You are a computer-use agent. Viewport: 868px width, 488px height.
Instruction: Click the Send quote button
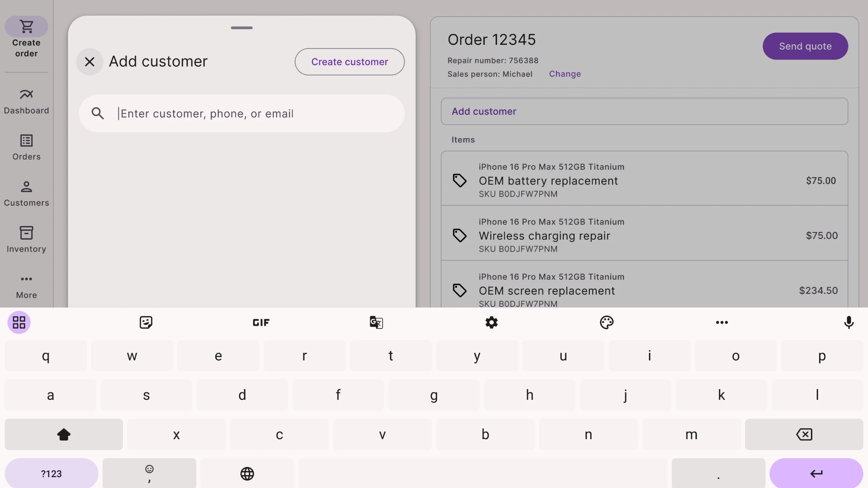[805, 46]
